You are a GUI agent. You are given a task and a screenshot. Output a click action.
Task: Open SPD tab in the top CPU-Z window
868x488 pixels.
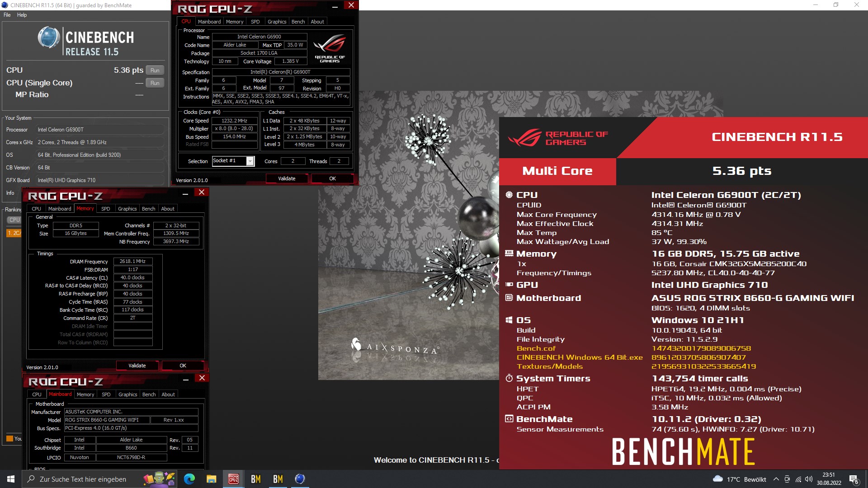[x=255, y=22]
